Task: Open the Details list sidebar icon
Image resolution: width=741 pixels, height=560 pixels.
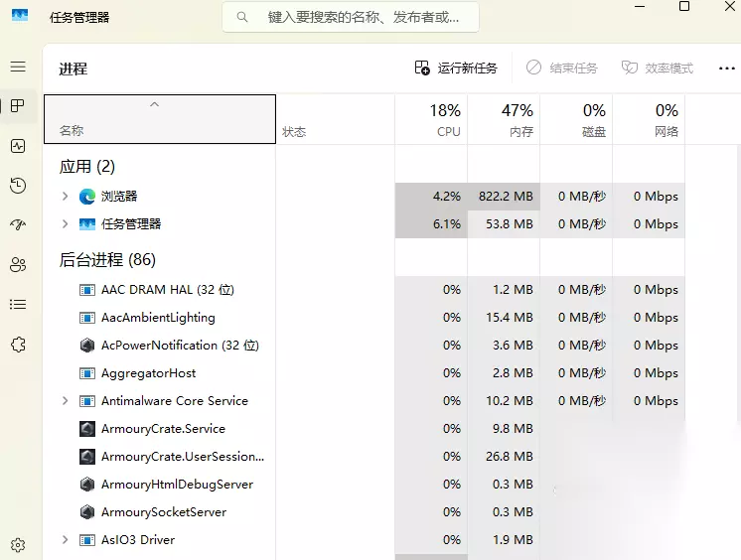Action: [18, 305]
